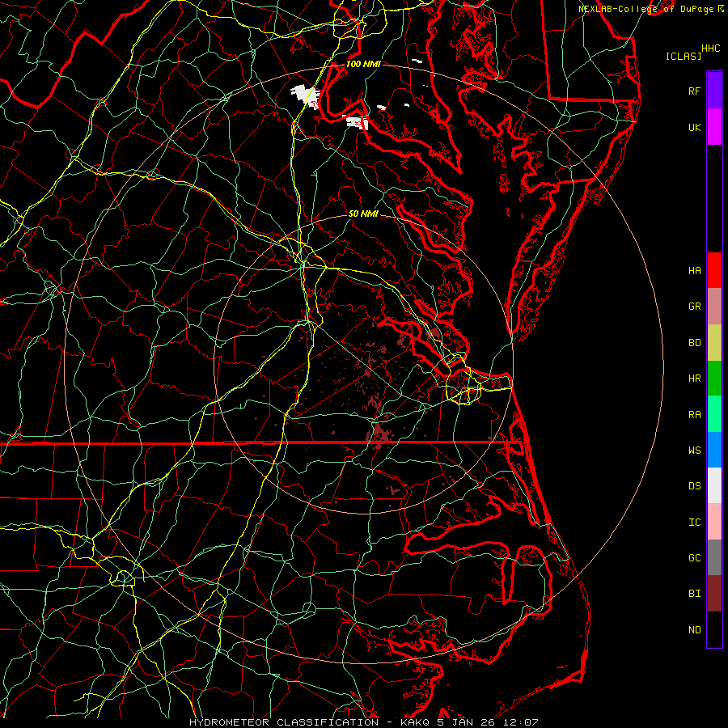This screenshot has height=728, width=728.
Task: Click the [CLAS] legend header
Action: [684, 56]
